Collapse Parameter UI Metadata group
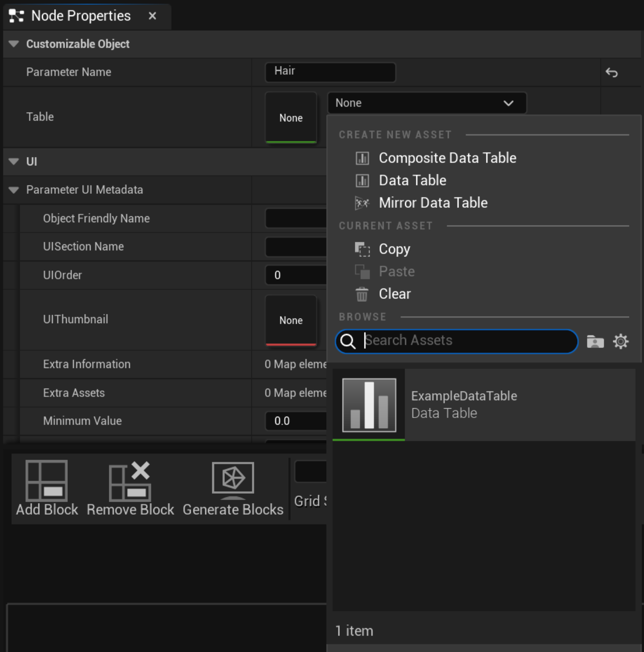The height and width of the screenshot is (652, 644). click(14, 190)
